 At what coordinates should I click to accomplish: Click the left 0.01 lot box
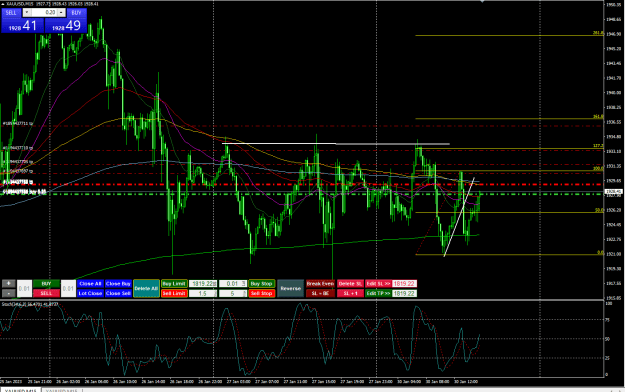pyautogui.click(x=24, y=288)
